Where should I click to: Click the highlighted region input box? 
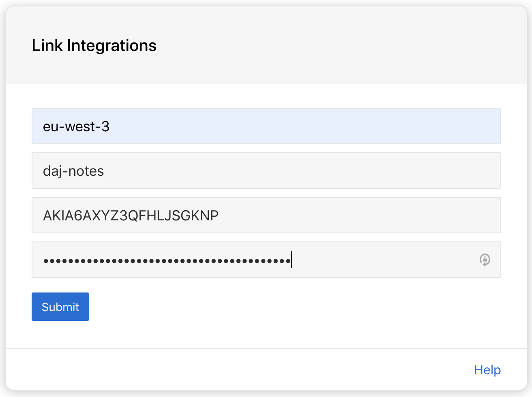point(266,126)
